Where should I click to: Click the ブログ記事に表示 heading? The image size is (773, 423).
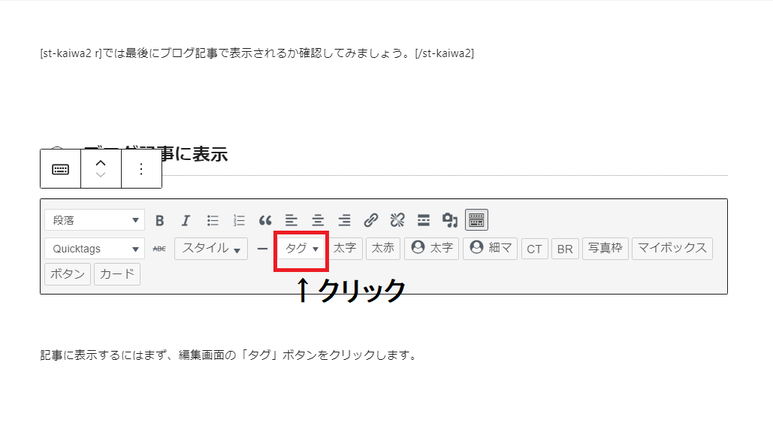[155, 154]
